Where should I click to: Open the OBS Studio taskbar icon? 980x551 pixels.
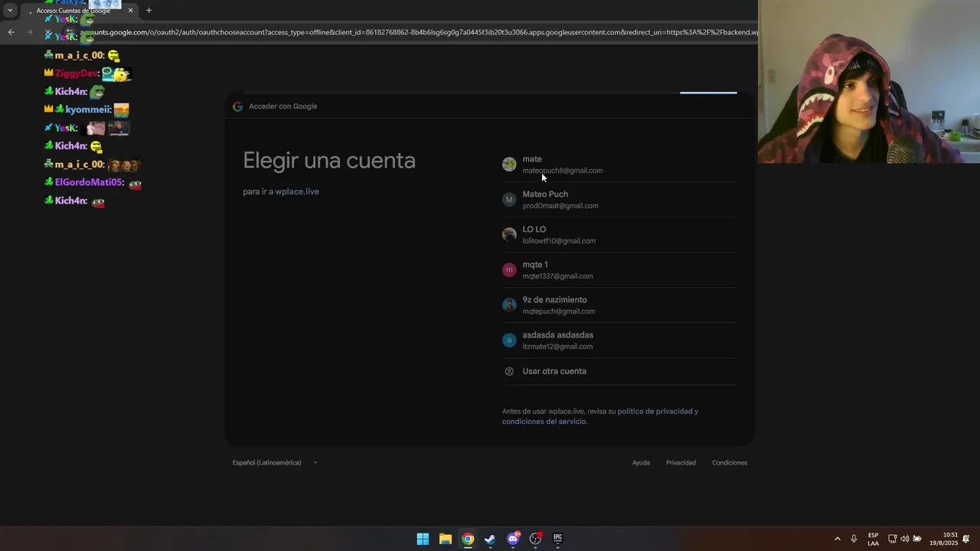(535, 539)
